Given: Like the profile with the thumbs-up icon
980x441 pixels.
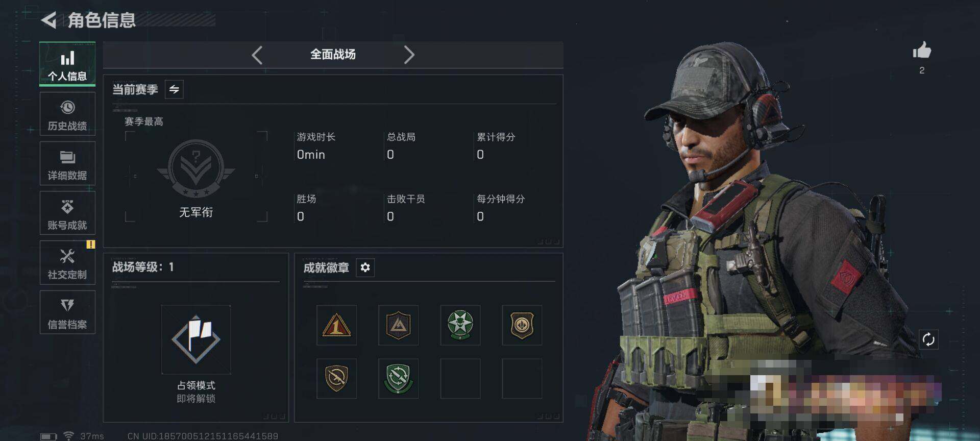Looking at the screenshot, I should 922,51.
